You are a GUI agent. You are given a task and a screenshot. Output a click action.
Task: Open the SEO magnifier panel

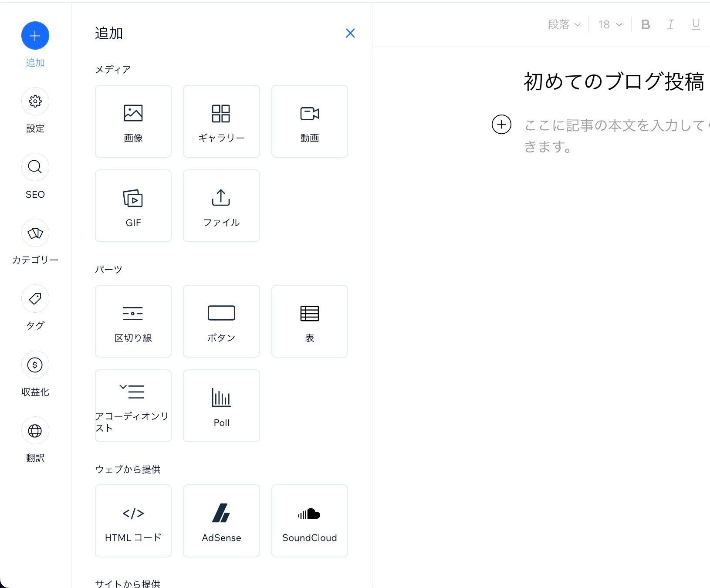point(35,167)
